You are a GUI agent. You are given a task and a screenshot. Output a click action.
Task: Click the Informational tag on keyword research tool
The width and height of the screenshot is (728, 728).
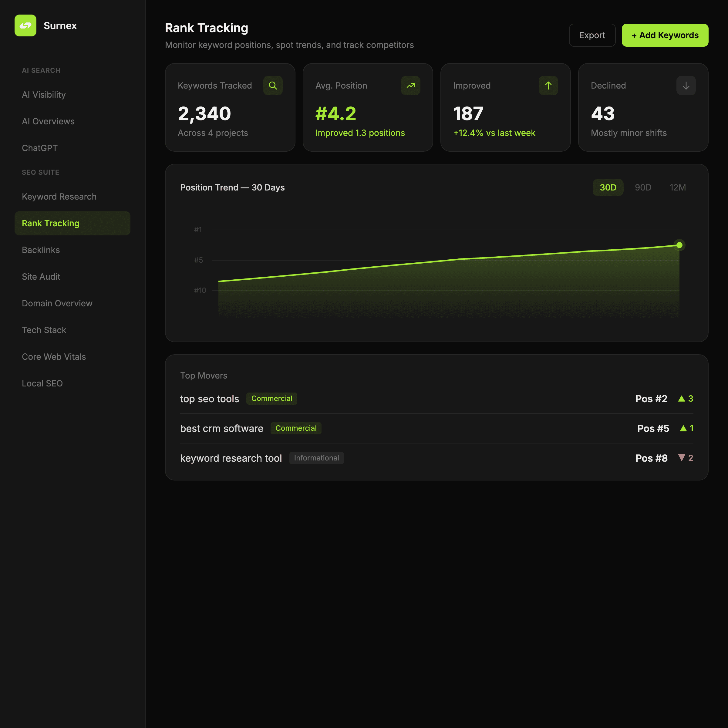click(x=316, y=458)
